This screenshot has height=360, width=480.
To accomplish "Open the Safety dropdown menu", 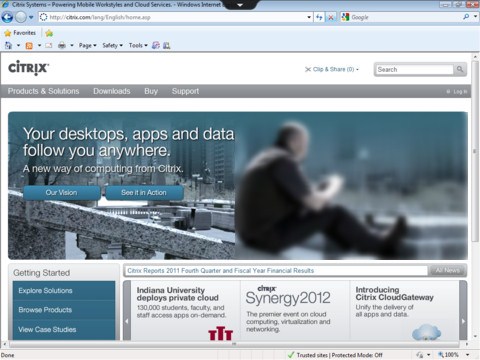I will coord(112,45).
